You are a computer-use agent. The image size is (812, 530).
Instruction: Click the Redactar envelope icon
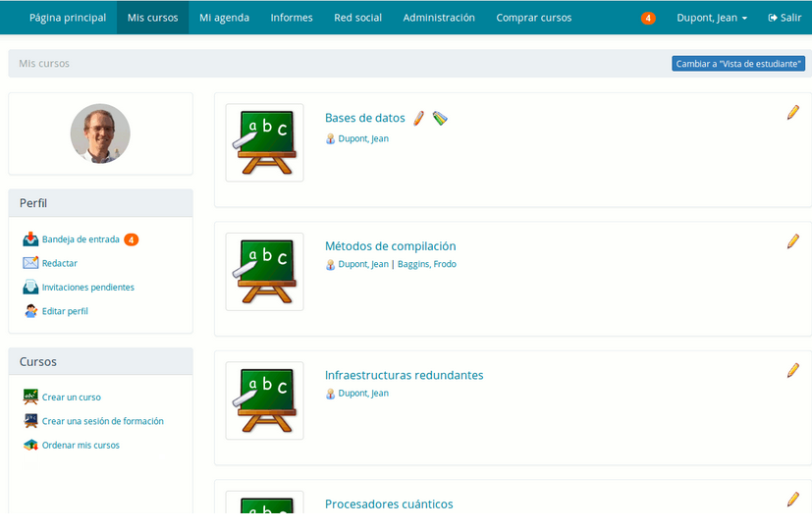point(30,263)
